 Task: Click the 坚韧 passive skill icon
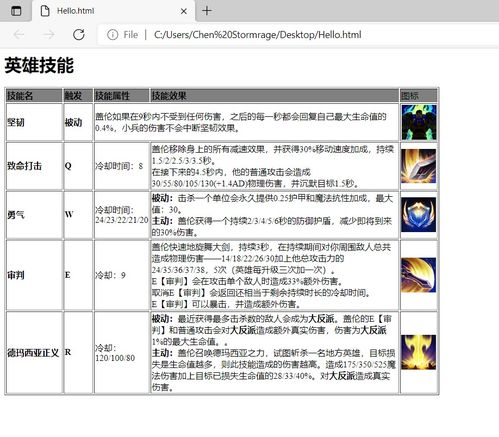point(419,122)
